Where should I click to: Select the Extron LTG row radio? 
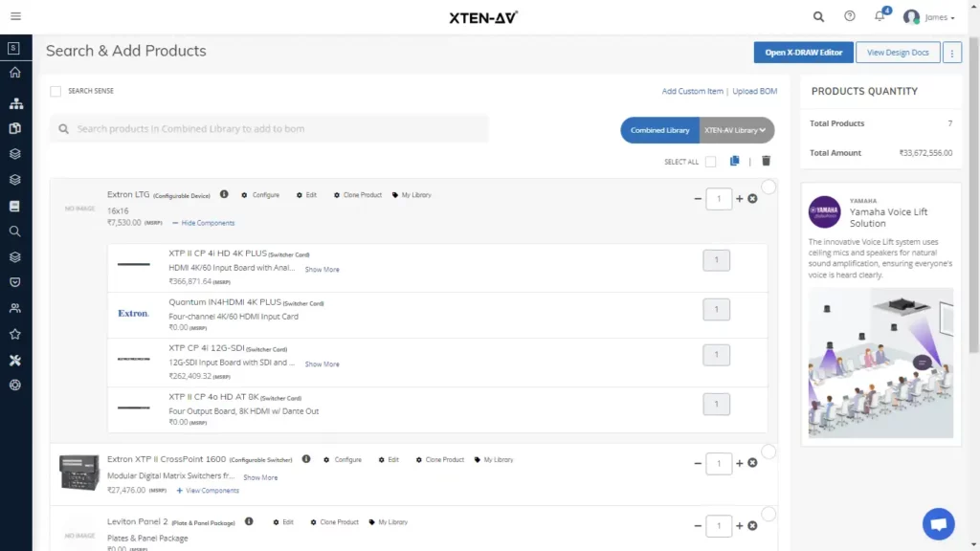click(x=768, y=187)
